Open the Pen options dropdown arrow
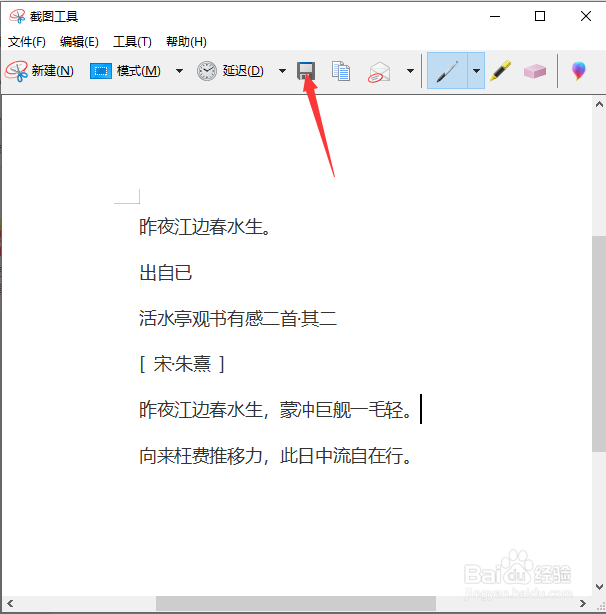 476,71
